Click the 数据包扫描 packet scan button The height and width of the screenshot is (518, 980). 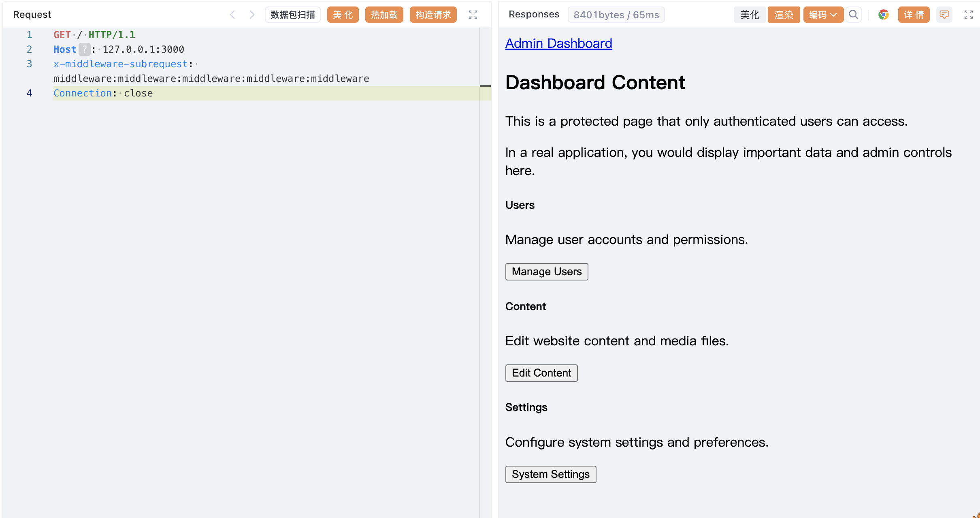coord(292,15)
